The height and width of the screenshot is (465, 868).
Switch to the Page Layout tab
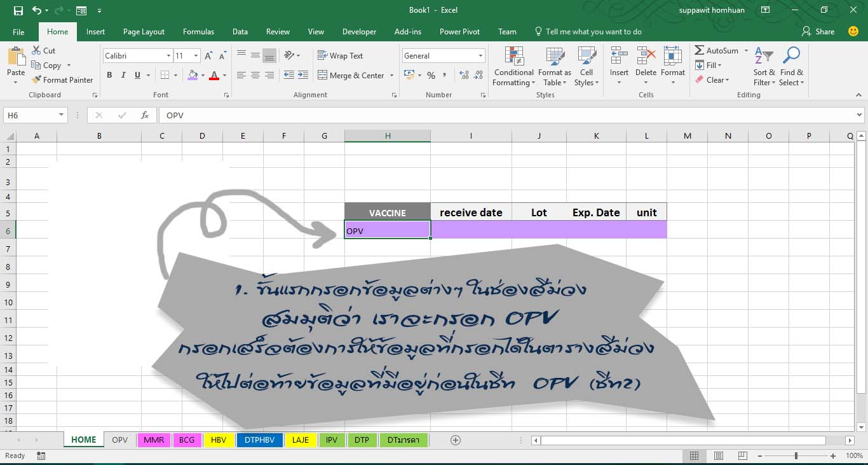tap(144, 32)
